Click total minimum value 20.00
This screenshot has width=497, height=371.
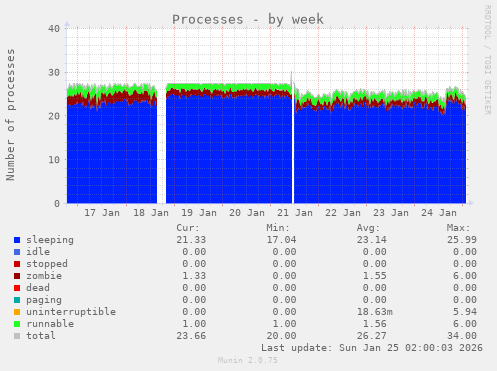coord(281,336)
